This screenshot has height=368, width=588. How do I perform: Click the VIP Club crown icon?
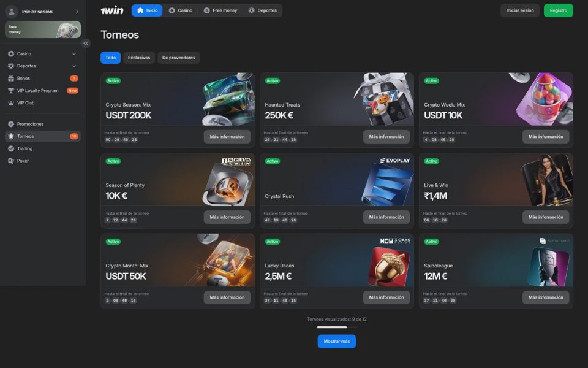(11, 103)
